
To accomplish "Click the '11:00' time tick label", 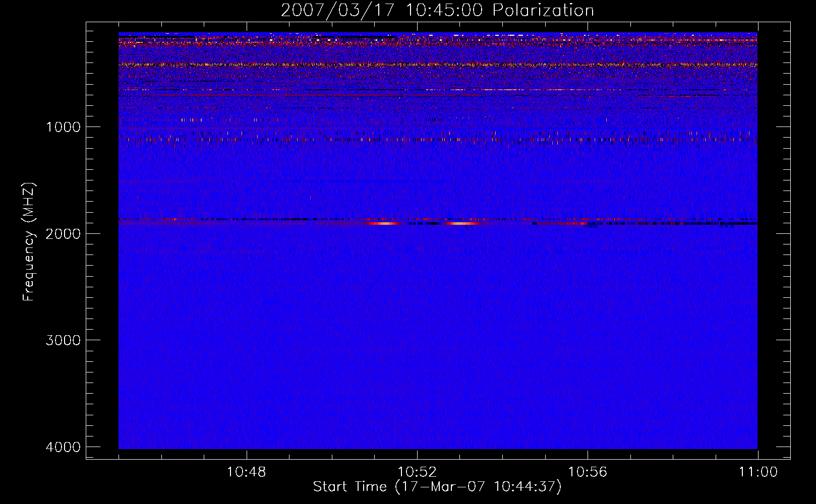I will (x=758, y=472).
